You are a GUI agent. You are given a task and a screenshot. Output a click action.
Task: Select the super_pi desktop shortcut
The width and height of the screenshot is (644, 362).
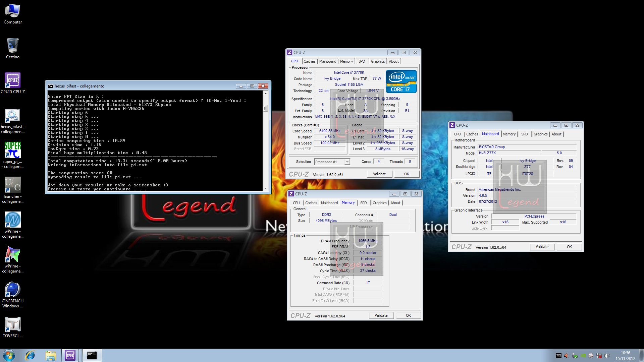click(x=13, y=155)
